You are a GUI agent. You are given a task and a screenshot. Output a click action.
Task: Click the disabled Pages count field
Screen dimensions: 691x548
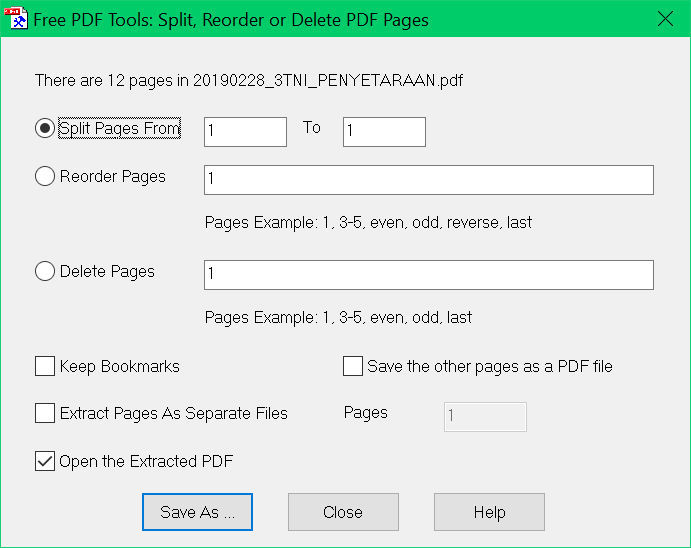pos(485,417)
